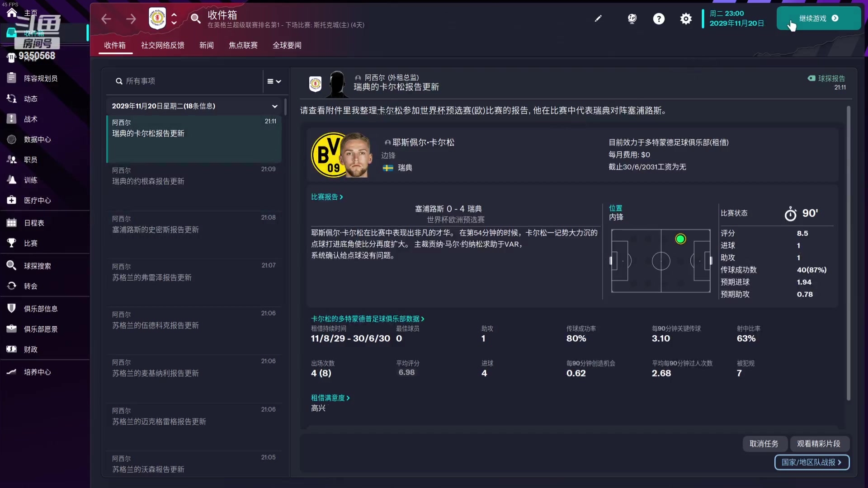Click the green position dot on pitch
This screenshot has height=488, width=868.
click(x=680, y=239)
